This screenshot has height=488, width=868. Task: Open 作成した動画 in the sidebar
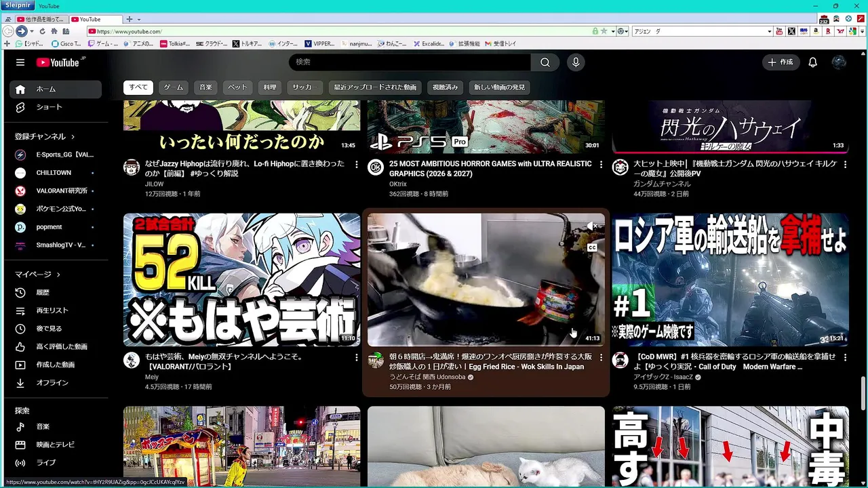(x=56, y=365)
